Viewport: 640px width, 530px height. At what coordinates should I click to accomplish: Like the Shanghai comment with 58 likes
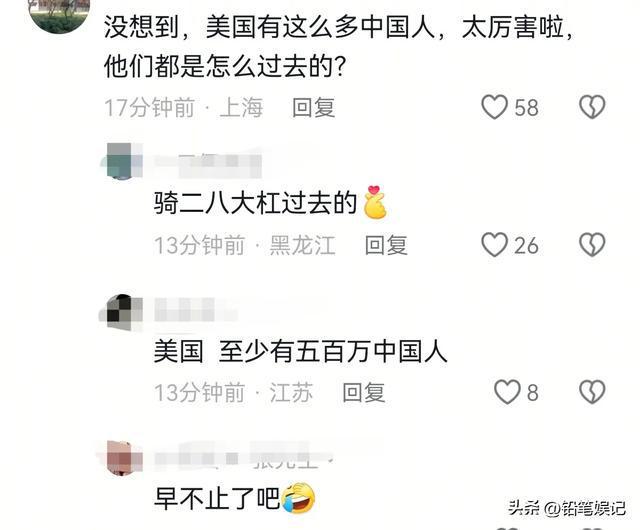click(494, 107)
